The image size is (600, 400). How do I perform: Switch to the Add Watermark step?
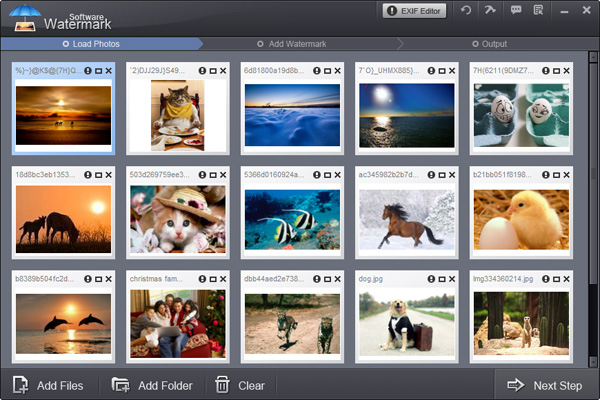292,44
